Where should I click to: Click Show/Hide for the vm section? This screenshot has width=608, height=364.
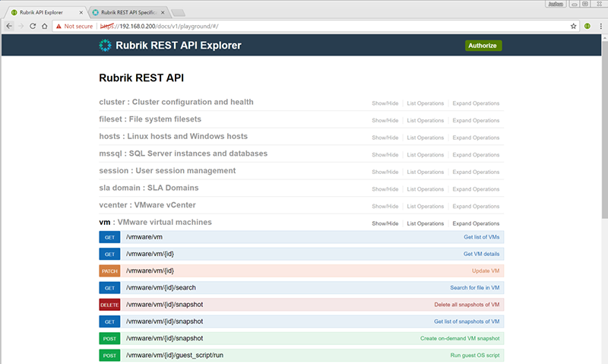pyautogui.click(x=385, y=223)
